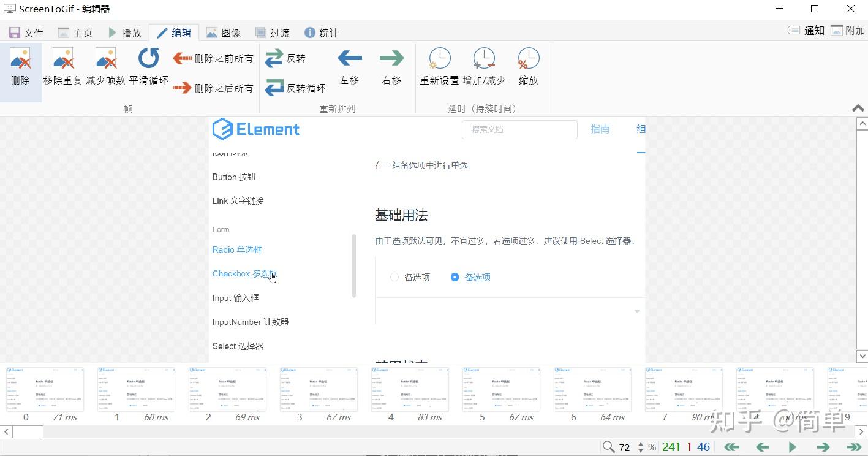
Task: Click the 反转循环 (yoyo loop) icon
Action: 274,87
